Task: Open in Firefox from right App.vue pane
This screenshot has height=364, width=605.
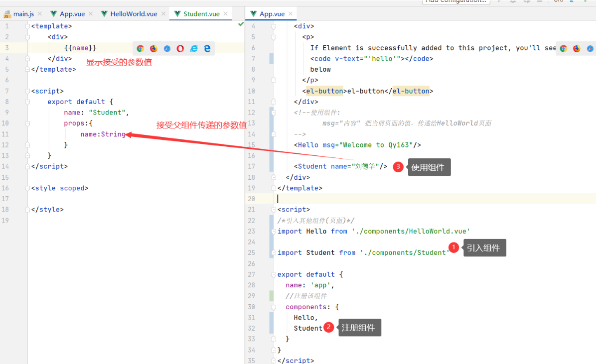Action: coord(577,48)
